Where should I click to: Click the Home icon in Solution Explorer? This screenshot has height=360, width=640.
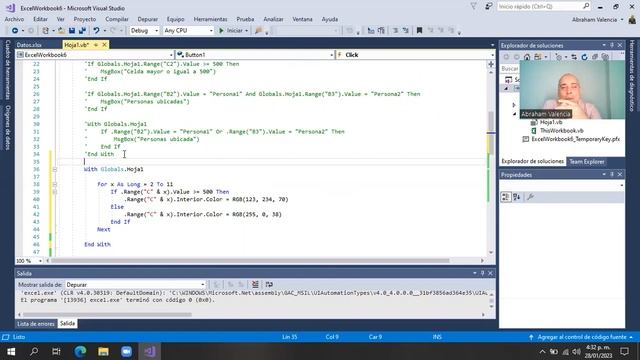527,57
